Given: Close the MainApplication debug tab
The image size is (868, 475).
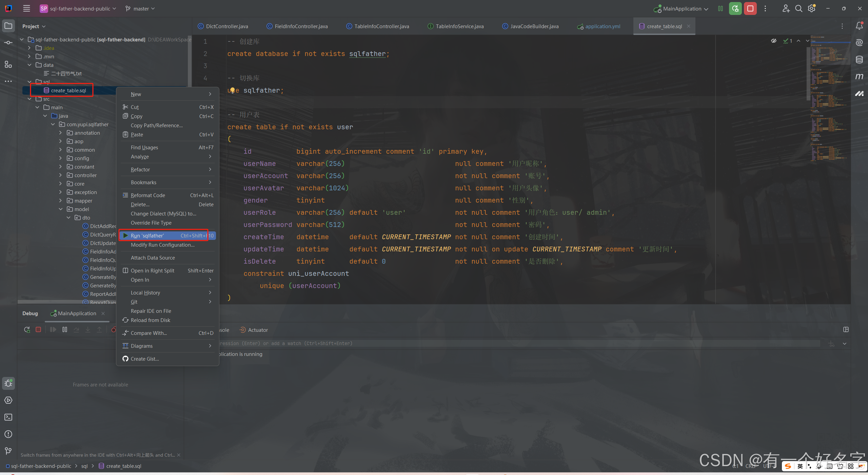Looking at the screenshot, I should [103, 313].
